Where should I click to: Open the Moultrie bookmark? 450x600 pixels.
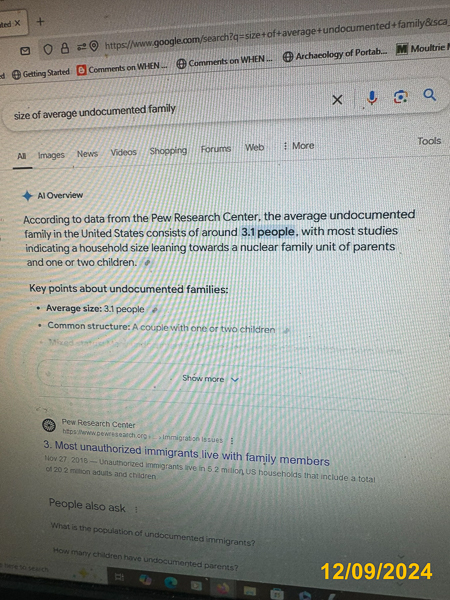pos(422,48)
